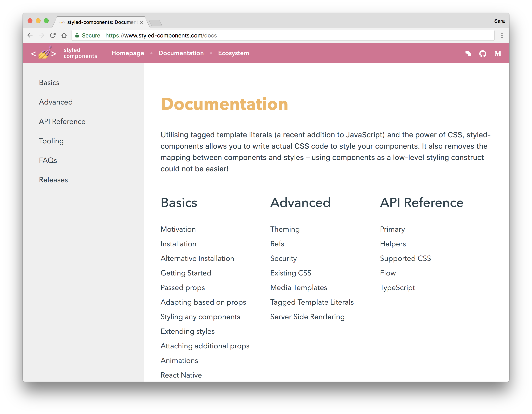The image size is (532, 414).
Task: Expand the Advanced section in the sidebar
Action: (x=56, y=102)
